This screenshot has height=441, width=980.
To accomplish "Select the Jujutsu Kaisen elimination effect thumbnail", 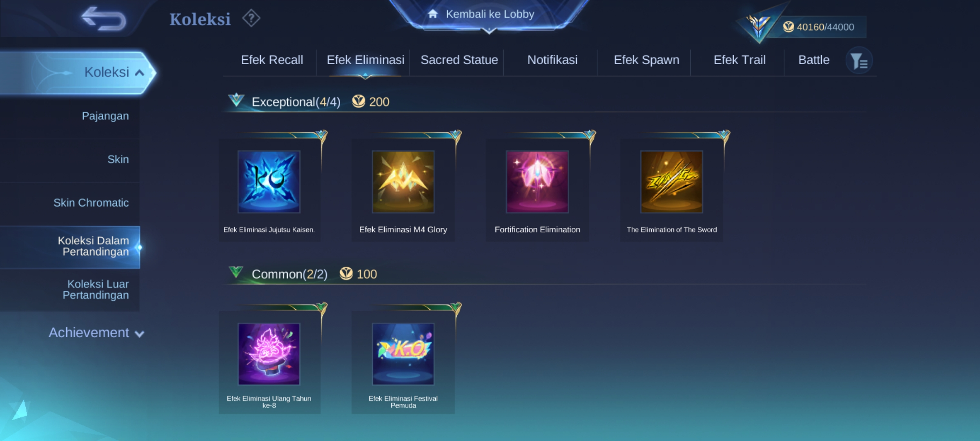I will [x=269, y=182].
